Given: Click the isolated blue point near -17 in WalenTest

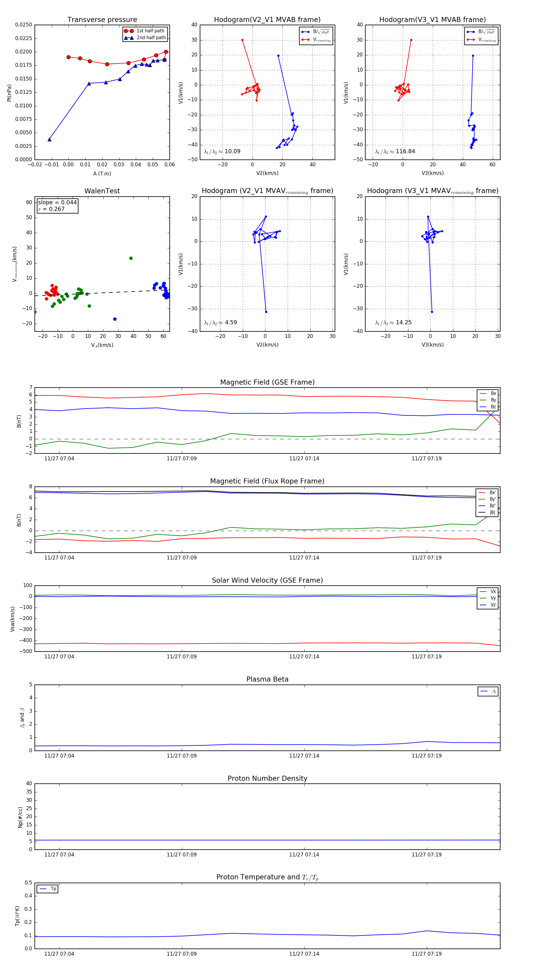Looking at the screenshot, I should pyautogui.click(x=115, y=319).
